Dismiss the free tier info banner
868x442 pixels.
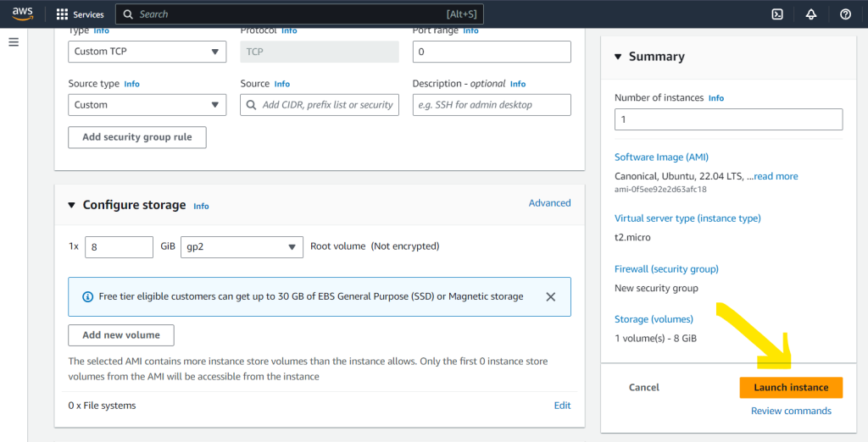tap(550, 297)
